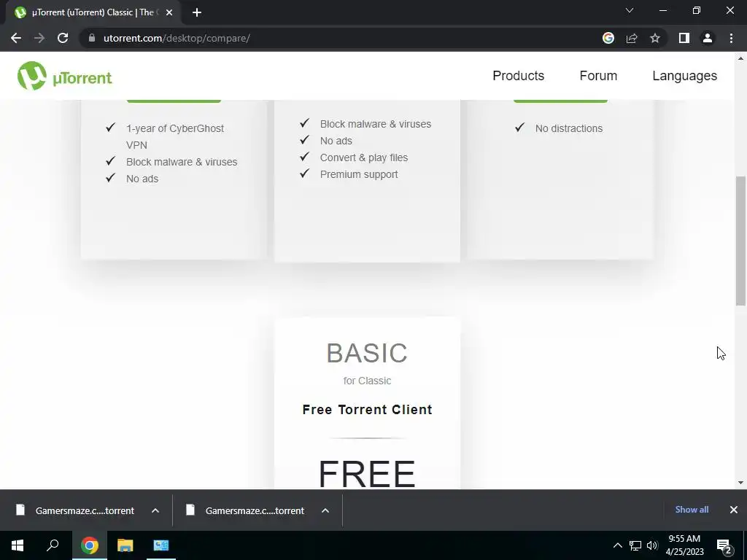This screenshot has width=747, height=560.
Task: Click the µTorrent logo in site header
Action: pos(65,76)
